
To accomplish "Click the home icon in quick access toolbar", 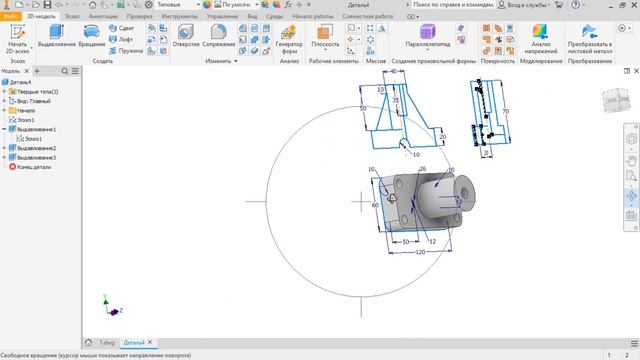I will [x=92, y=5].
